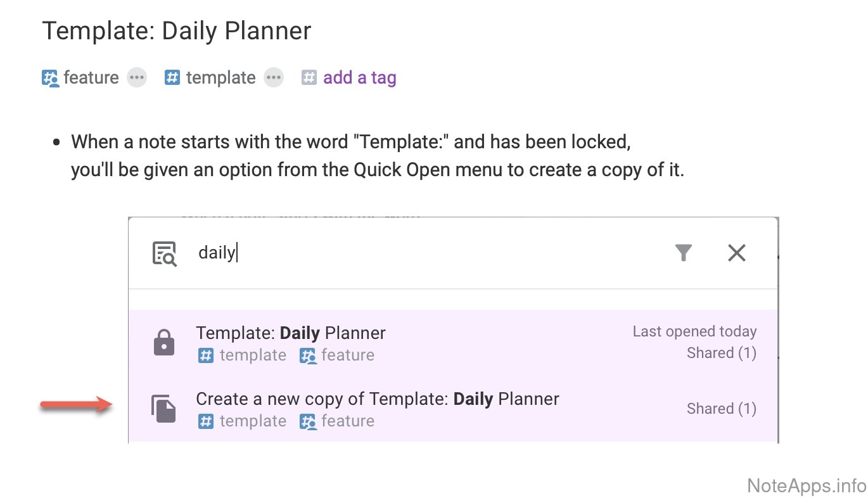Open the locked "Template: Daily Planner" result
The width and height of the screenshot is (868, 498).
point(291,333)
